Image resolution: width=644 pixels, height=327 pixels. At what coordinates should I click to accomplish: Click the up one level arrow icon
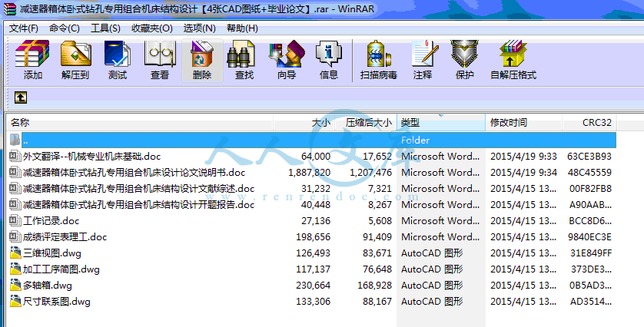(x=21, y=97)
